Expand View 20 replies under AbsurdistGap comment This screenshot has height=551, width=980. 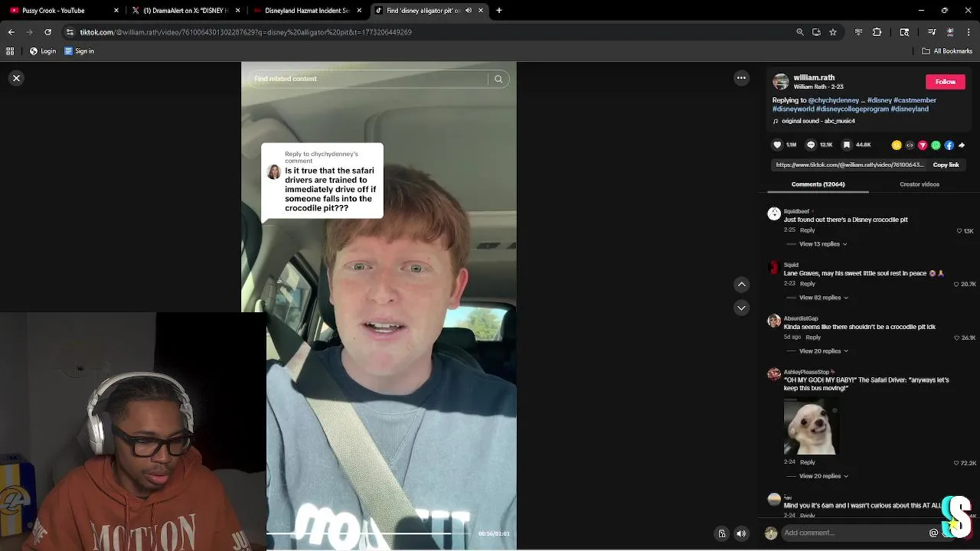(x=822, y=351)
